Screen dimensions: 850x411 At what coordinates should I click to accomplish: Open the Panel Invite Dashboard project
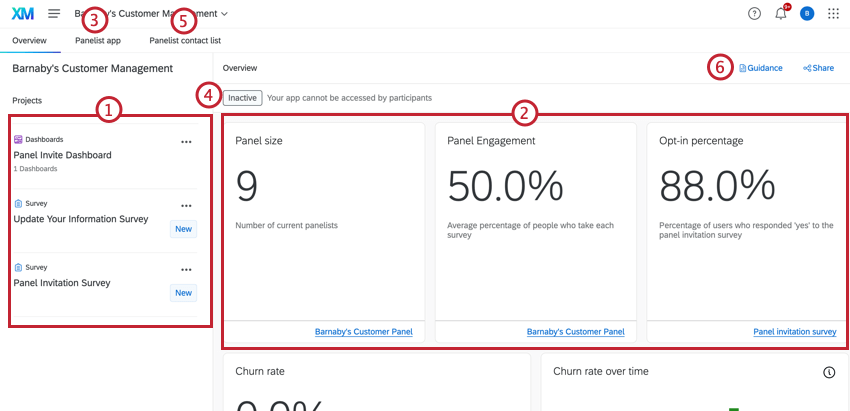[62, 155]
